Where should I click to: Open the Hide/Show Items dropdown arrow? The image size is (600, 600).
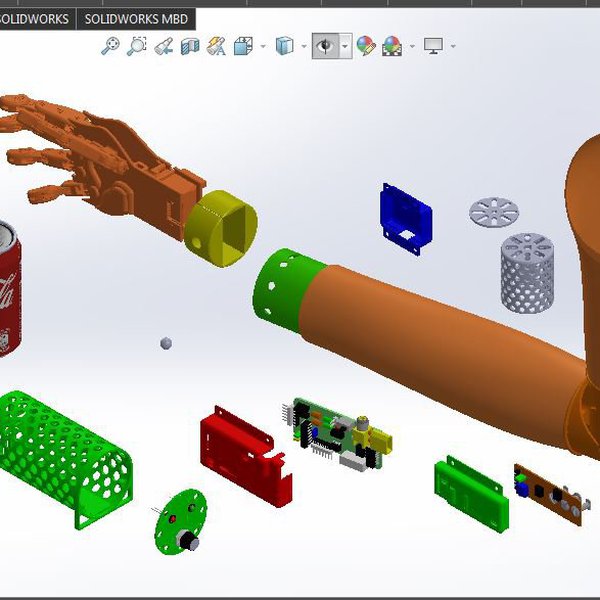(x=345, y=46)
